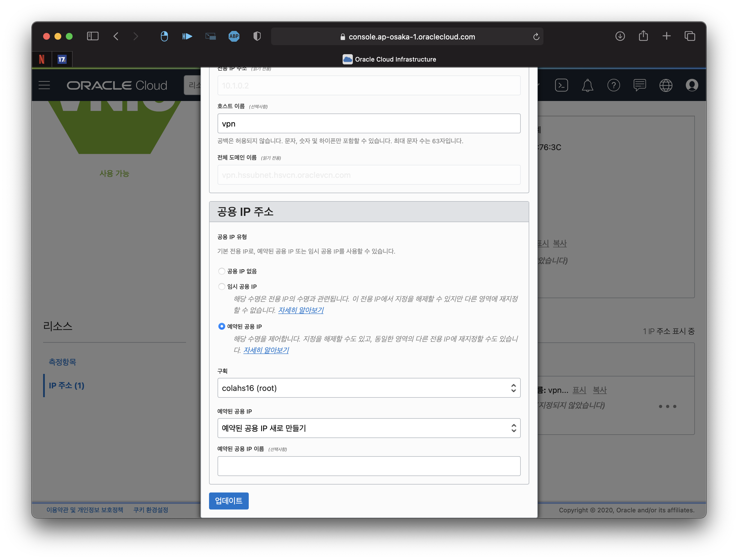738x560 pixels.
Task: Click the AdBlock Plus extension icon
Action: (x=234, y=36)
